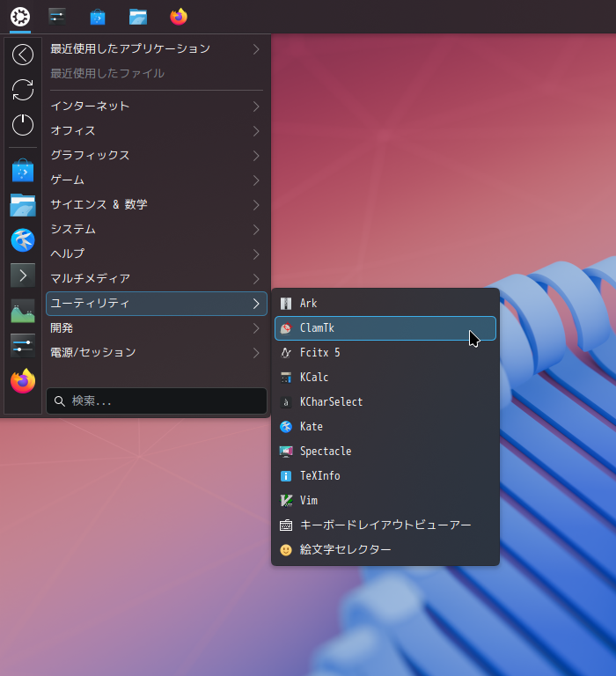Screen dimensions: 616x676
Task: Select the ゲーム menu category
Action: coord(157,180)
